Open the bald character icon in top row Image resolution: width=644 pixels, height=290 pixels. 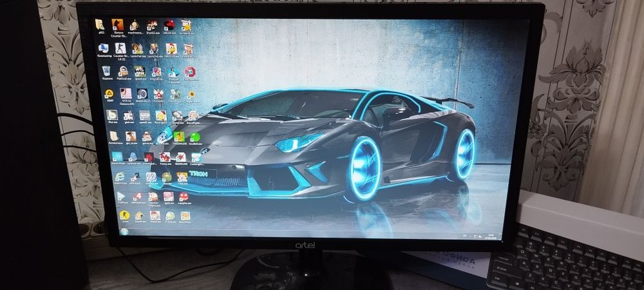point(135,25)
